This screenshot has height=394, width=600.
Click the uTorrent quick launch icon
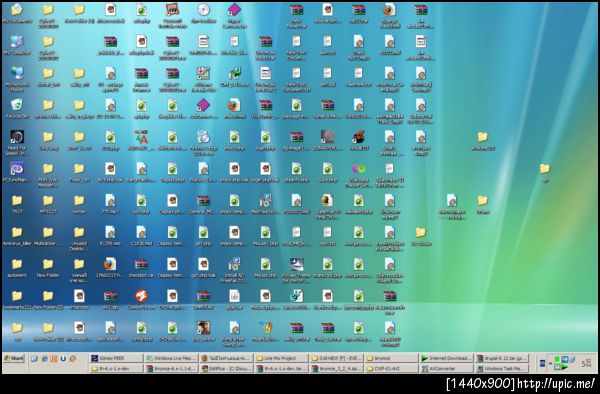(63, 358)
